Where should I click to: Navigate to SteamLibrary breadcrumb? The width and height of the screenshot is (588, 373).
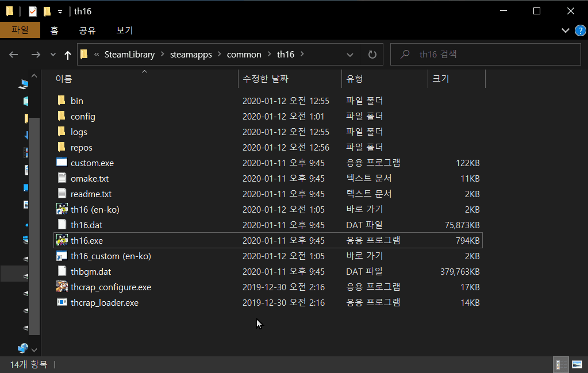(129, 55)
